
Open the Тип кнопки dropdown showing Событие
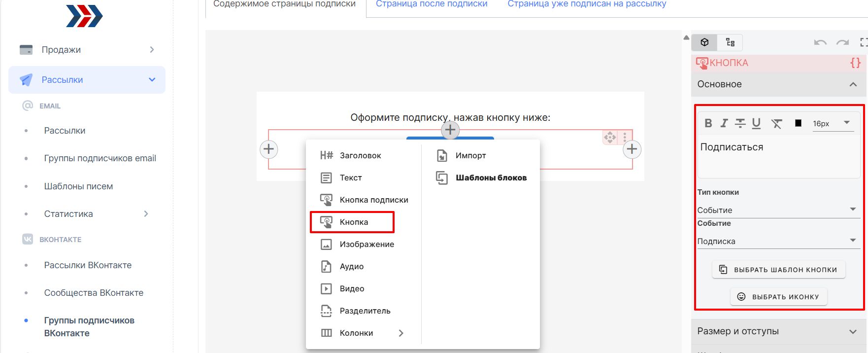pos(778,210)
